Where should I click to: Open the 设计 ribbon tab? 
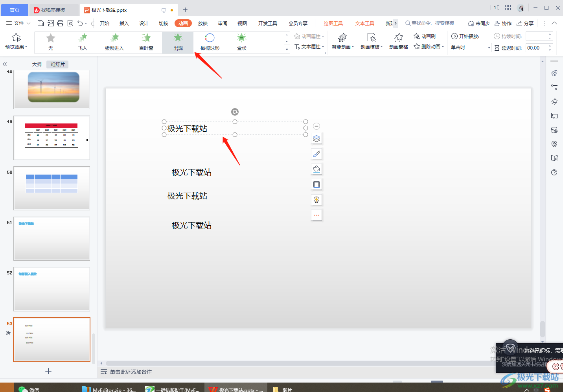(144, 23)
